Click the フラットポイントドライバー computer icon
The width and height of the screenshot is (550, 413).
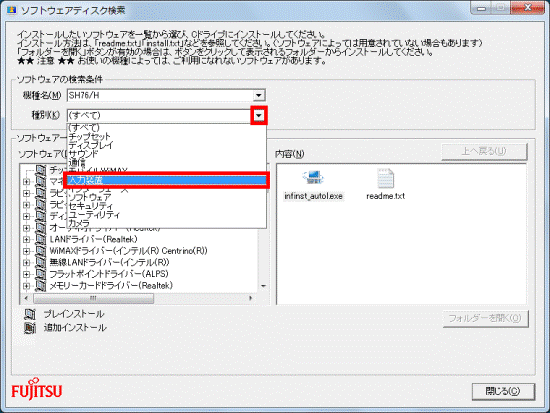pos(41,274)
